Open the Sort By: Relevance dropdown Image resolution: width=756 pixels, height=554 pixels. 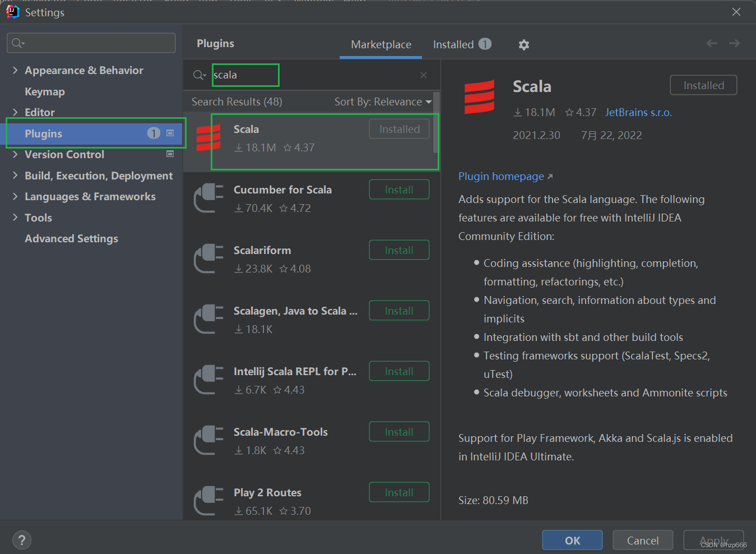[x=383, y=101]
